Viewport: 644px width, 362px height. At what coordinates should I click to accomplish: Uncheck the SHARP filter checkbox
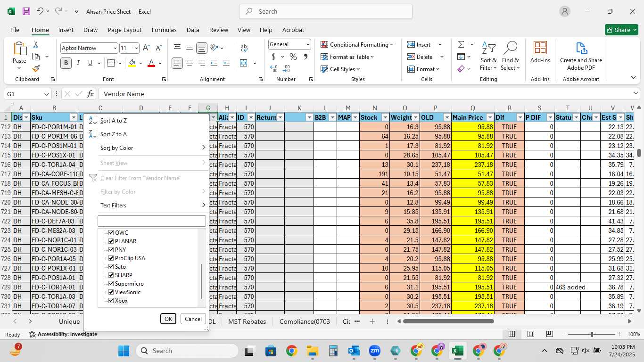[111, 275]
